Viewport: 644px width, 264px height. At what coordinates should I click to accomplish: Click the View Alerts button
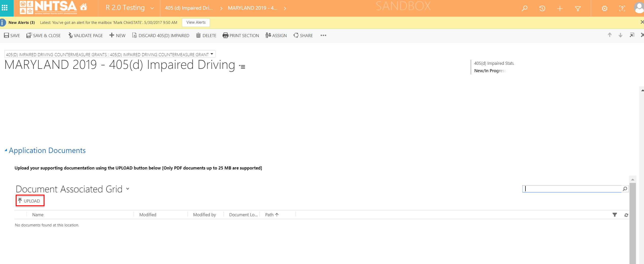196,22
